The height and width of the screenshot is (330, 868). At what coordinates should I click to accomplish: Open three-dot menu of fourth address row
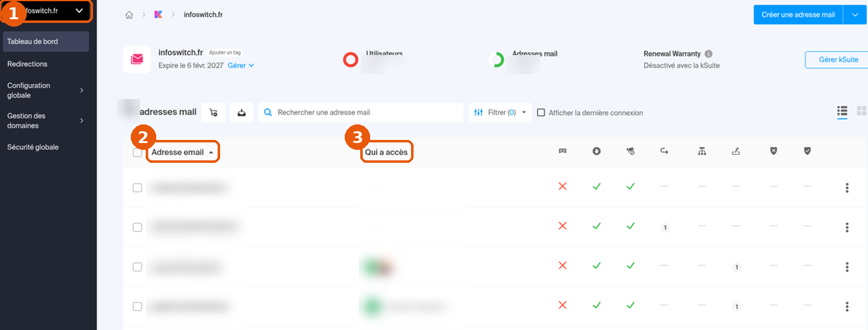847,306
